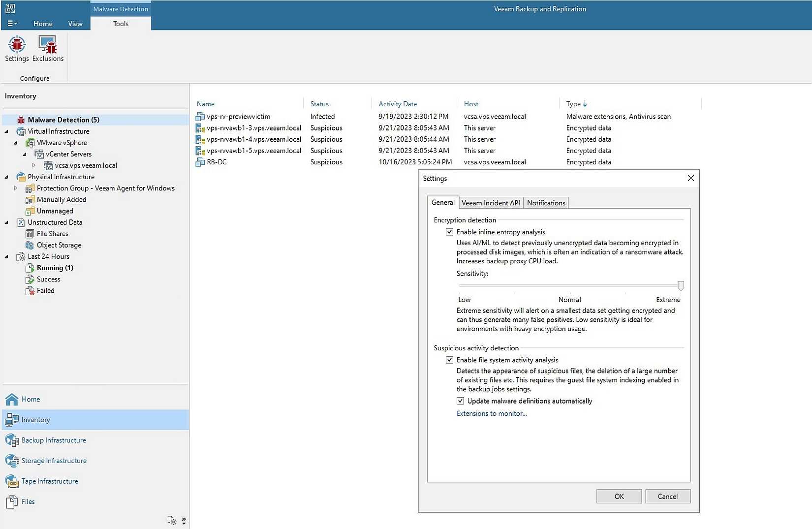The width and height of the screenshot is (812, 529).
Task: Click Virtual Infrastructure node icon
Action: click(x=21, y=131)
